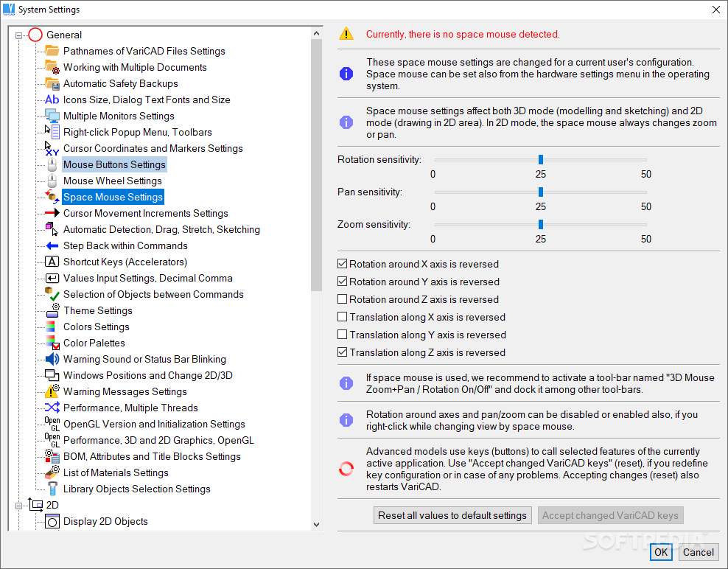Click the Library Objects Selection bolt icon
Image resolution: width=728 pixels, height=569 pixels.
click(x=52, y=489)
